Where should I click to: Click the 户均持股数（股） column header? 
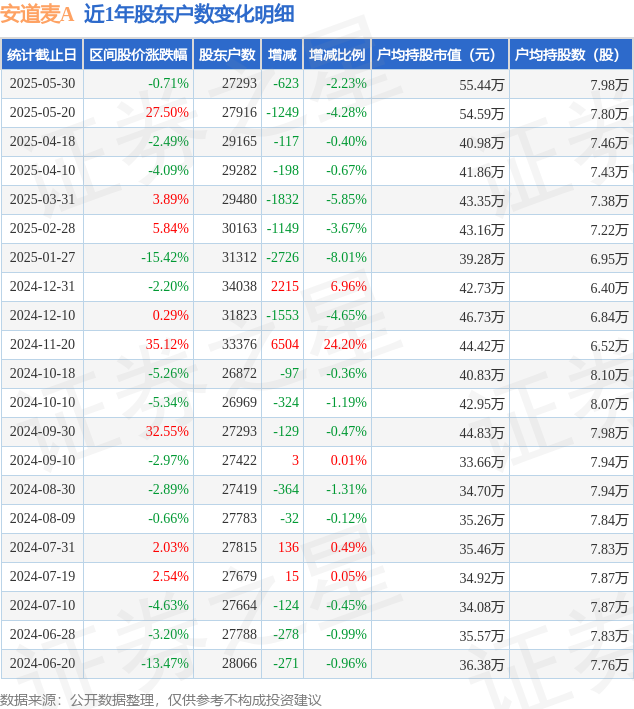click(571, 55)
